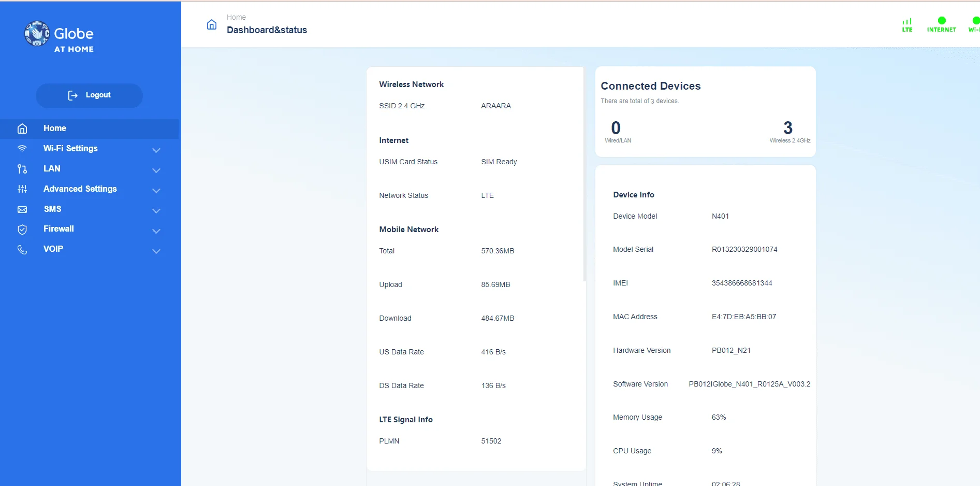Open Wi-Fi Settings menu
Image resolution: width=980 pixels, height=486 pixels.
pyautogui.click(x=70, y=149)
